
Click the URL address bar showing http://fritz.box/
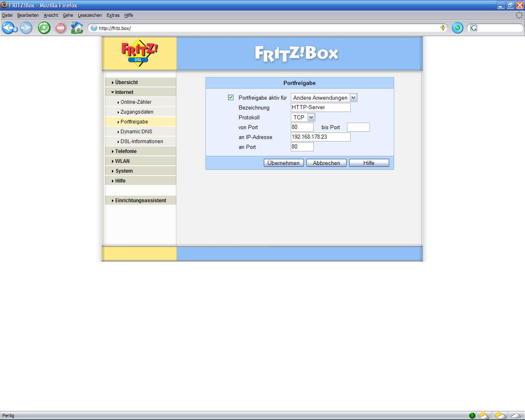coord(267,28)
